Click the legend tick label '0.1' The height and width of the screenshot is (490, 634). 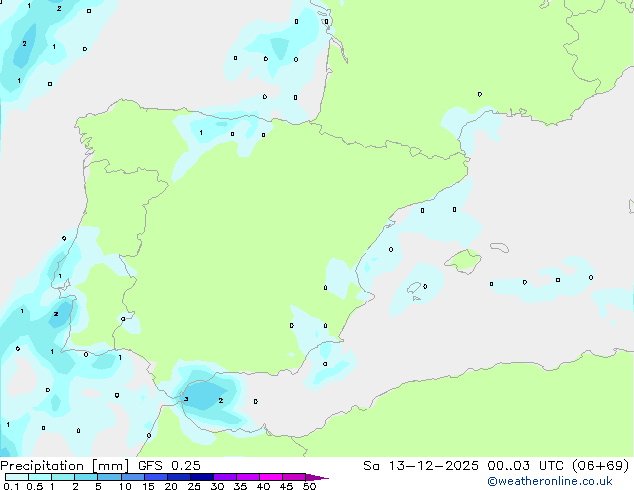(11, 486)
